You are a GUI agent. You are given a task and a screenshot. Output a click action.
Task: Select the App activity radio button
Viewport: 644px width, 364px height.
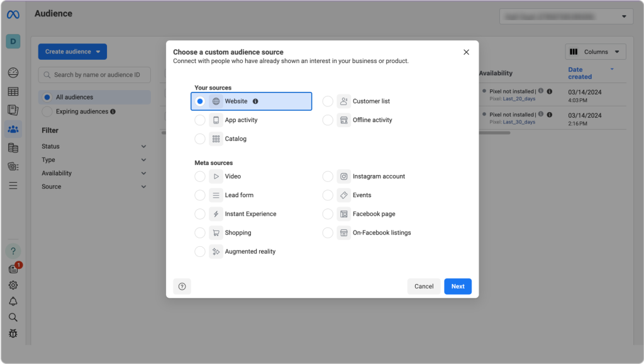point(200,120)
